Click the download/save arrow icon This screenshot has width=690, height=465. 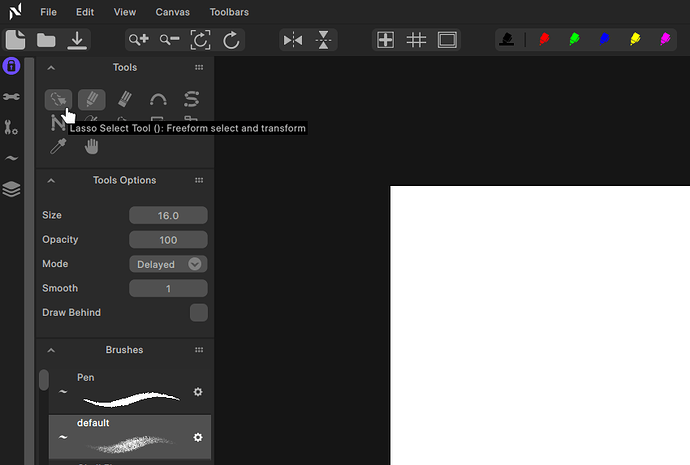click(x=77, y=40)
